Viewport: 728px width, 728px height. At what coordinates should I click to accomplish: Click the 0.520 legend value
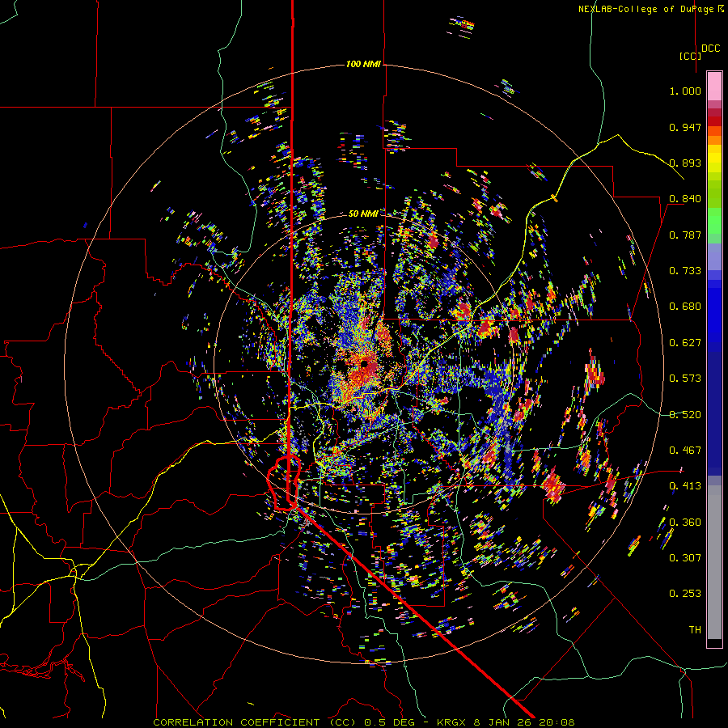click(685, 415)
